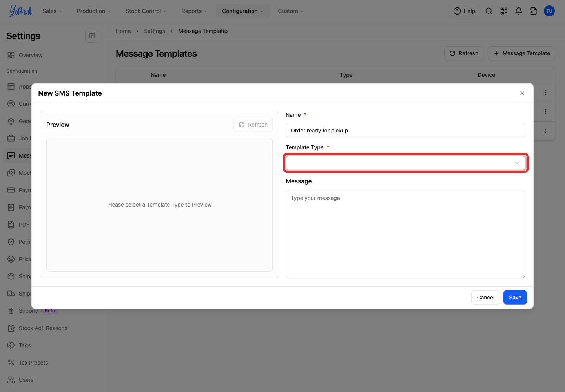Open the Sales menu
The width and height of the screenshot is (565, 392).
pyautogui.click(x=52, y=11)
